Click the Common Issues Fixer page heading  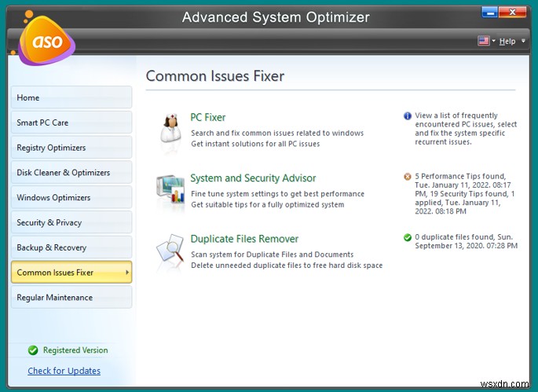215,76
